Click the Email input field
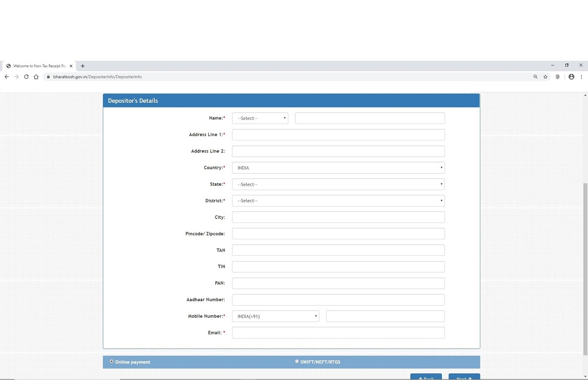This screenshot has width=588, height=380. (x=338, y=333)
